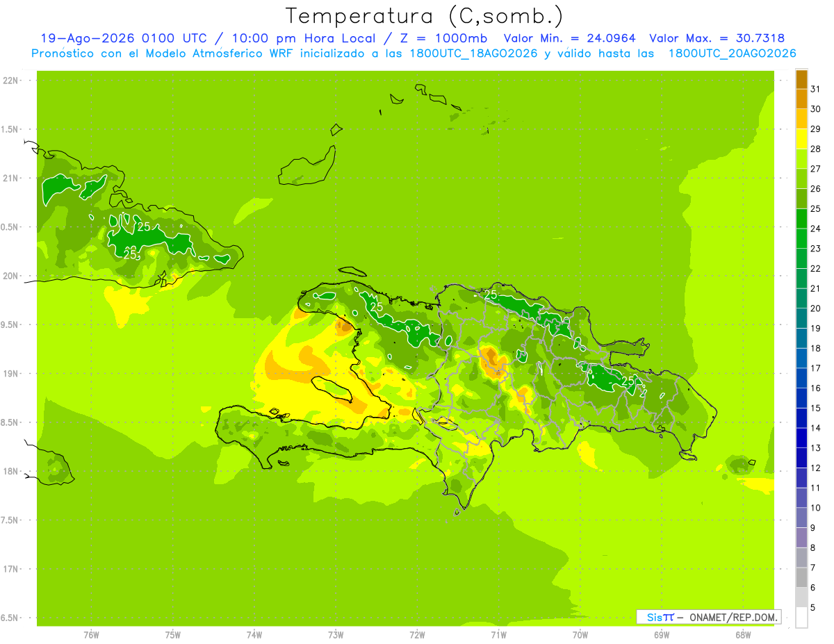Click the legend scale value "24"

816,229
